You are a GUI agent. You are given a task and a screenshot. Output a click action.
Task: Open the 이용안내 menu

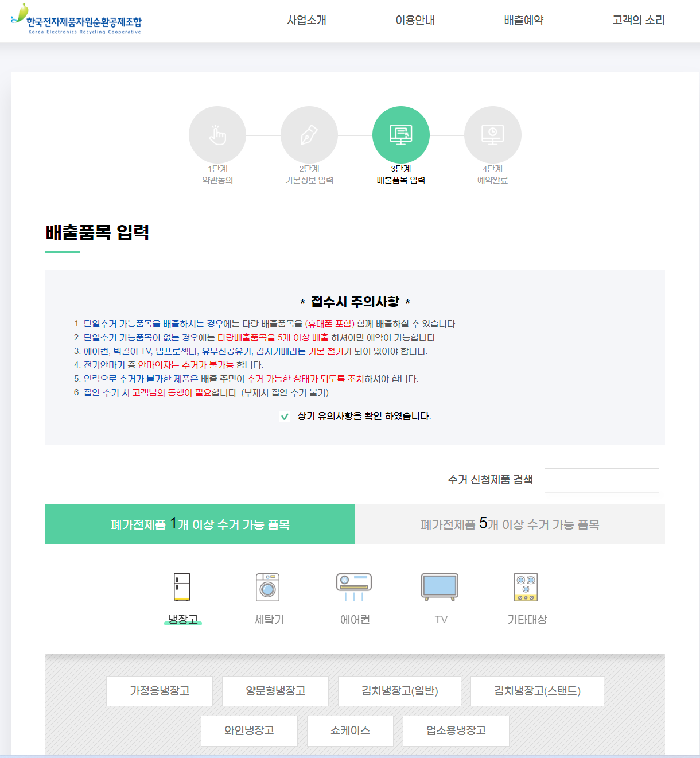pos(415,20)
